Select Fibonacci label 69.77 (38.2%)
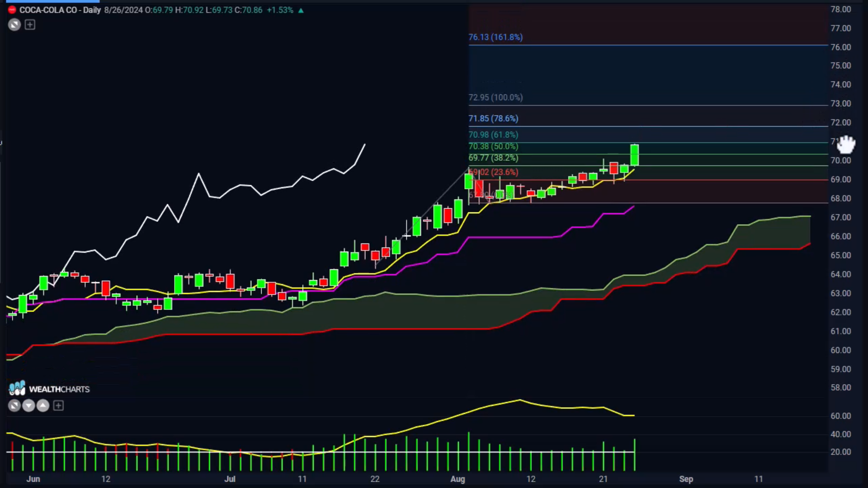 pos(493,158)
